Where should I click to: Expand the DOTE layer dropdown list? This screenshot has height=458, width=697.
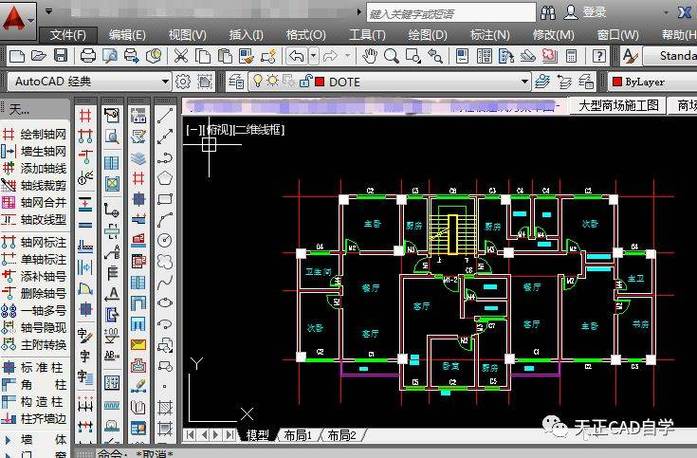pyautogui.click(x=524, y=82)
